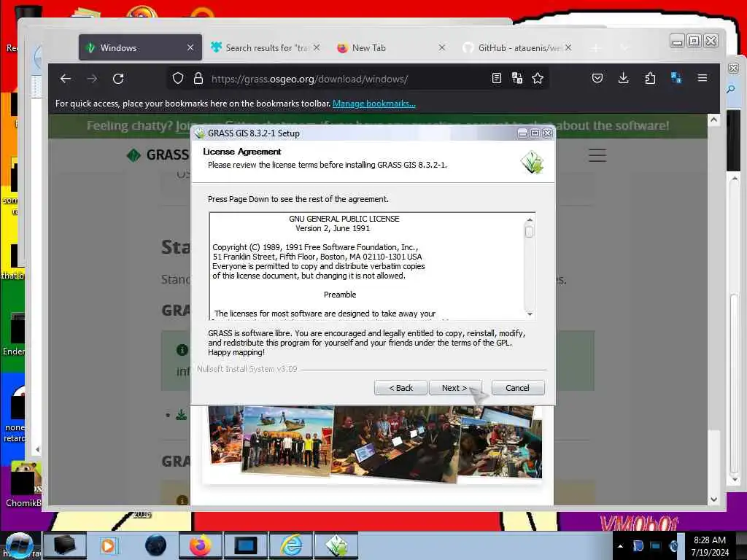Click the blue extension icon in the toolbar
This screenshot has width=747, height=560.
[676, 78]
